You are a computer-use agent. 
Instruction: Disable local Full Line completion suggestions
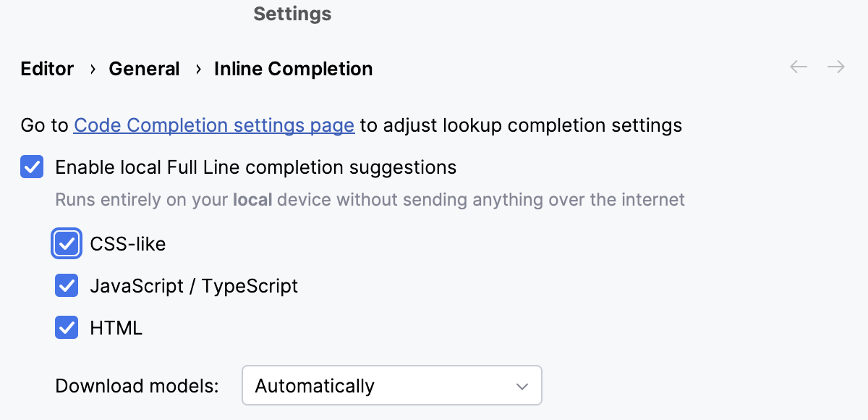click(x=32, y=167)
